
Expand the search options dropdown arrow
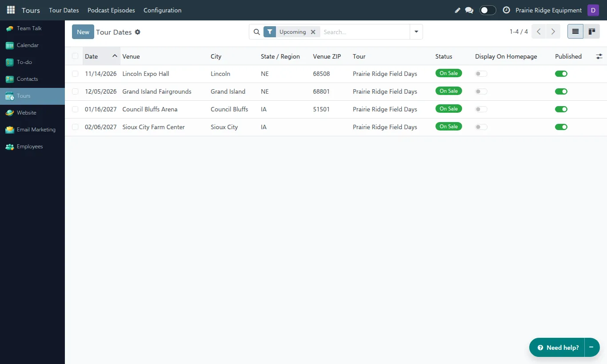pos(416,32)
